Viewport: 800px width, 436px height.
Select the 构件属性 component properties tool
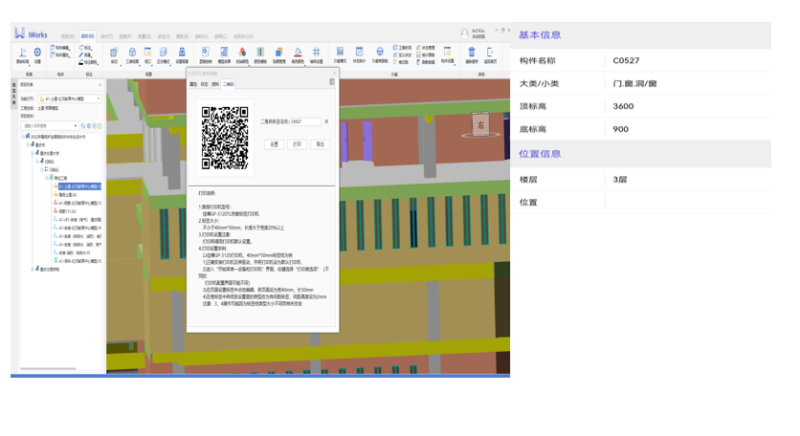(x=60, y=55)
